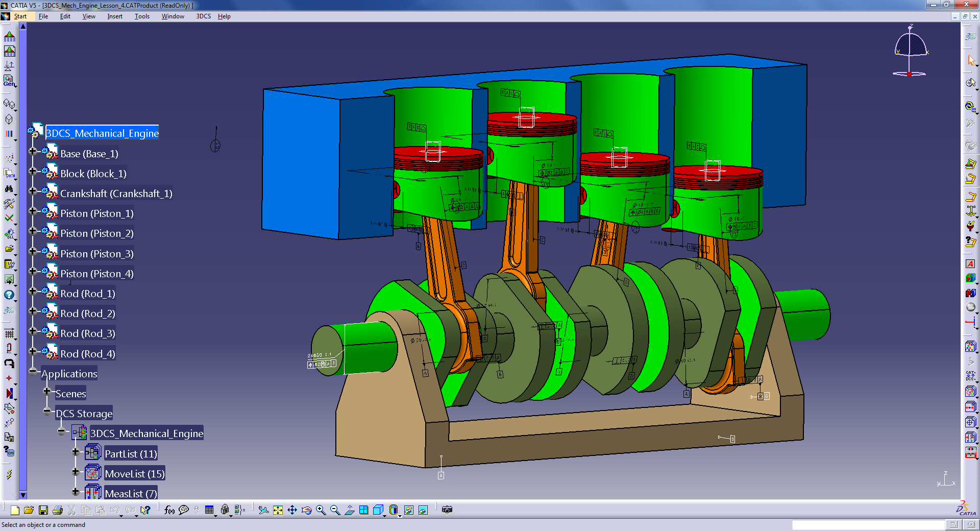Toggle the swap visible space mode
Viewport: 980px width, 531px height.
click(423, 511)
